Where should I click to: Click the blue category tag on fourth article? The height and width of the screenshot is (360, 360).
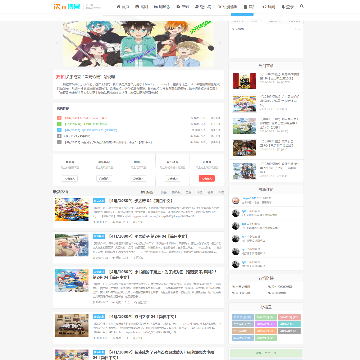click(99, 317)
